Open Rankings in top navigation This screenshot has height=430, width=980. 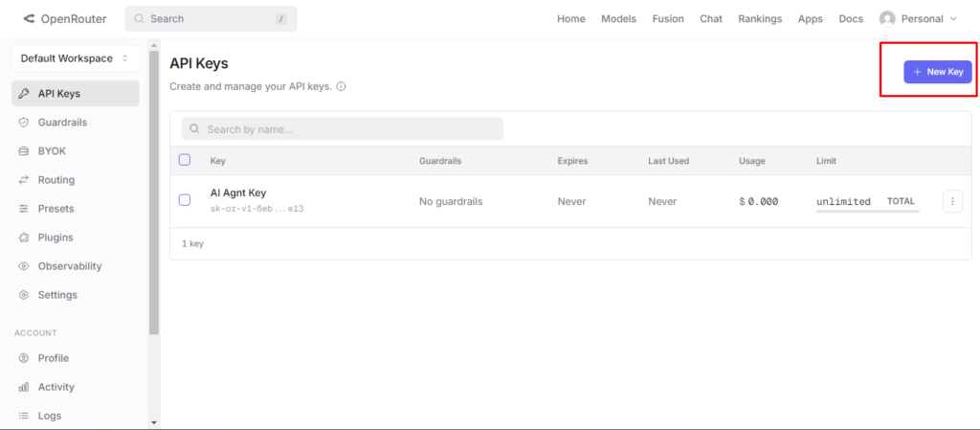coord(760,19)
